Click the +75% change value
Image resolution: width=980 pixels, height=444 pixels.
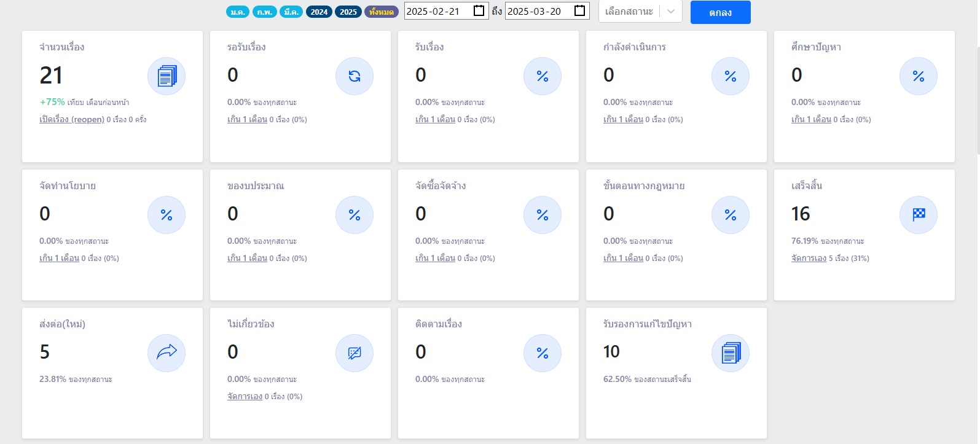tap(52, 102)
